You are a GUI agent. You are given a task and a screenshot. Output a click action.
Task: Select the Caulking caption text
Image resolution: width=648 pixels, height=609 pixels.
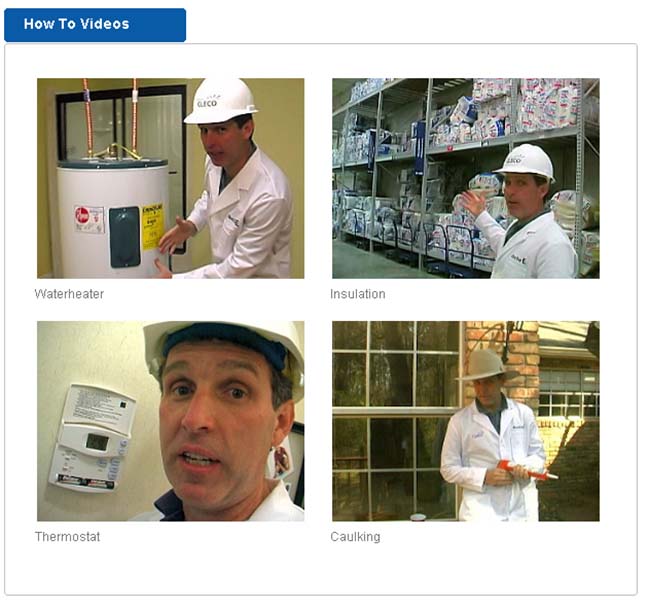[355, 537]
